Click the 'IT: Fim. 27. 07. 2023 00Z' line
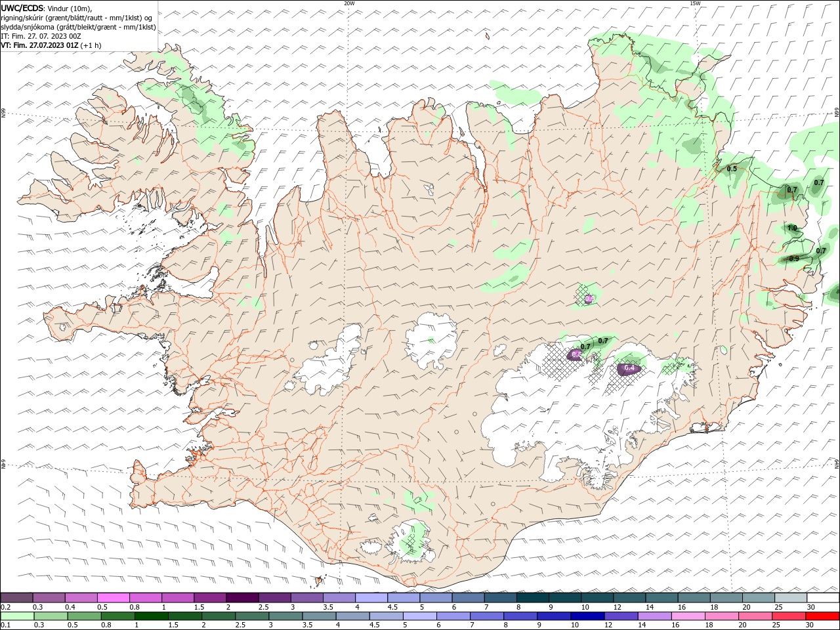The width and height of the screenshot is (840, 630). coord(41,36)
